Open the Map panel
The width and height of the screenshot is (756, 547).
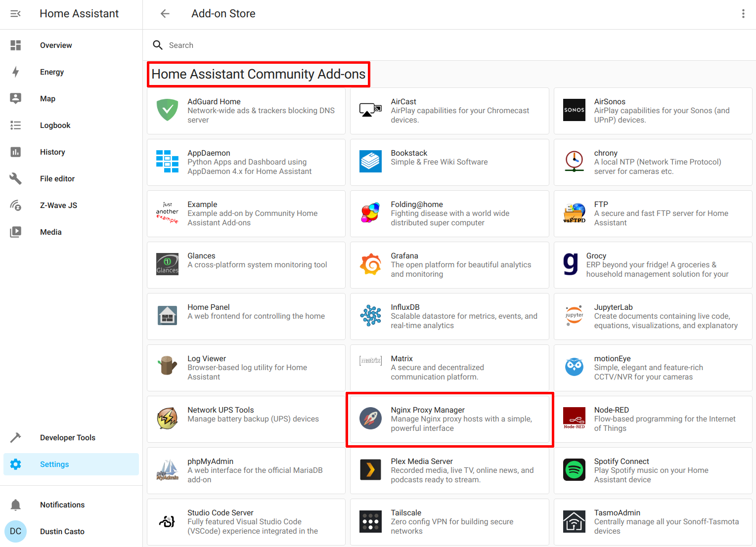pos(71,99)
